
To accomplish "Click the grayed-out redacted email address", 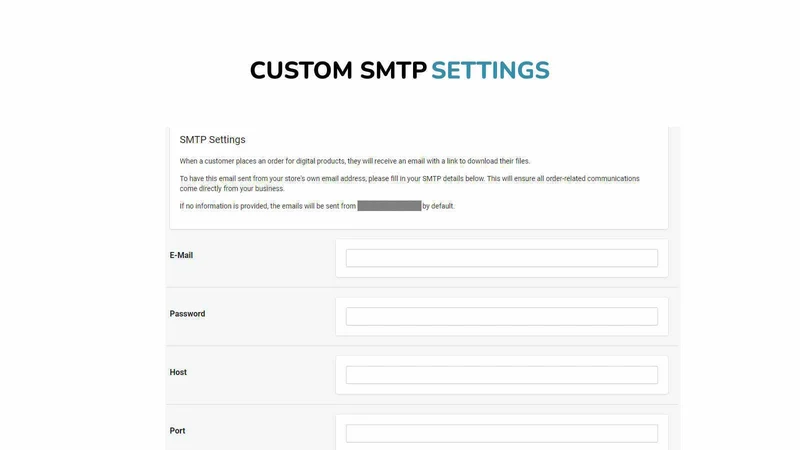I will coord(389,206).
